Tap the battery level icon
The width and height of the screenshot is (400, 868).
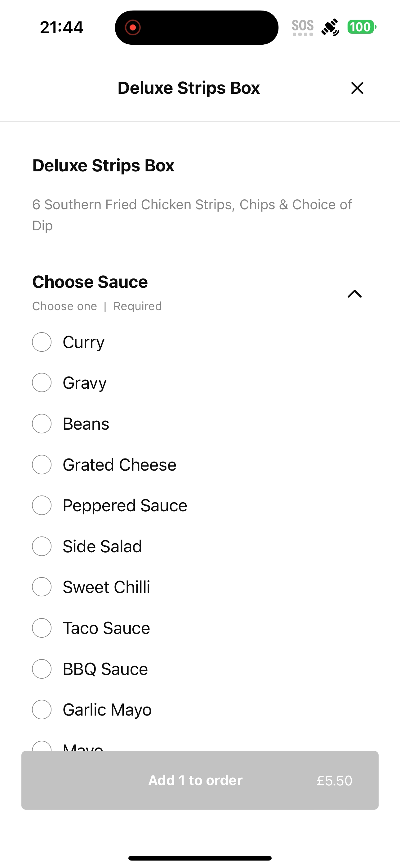[362, 27]
